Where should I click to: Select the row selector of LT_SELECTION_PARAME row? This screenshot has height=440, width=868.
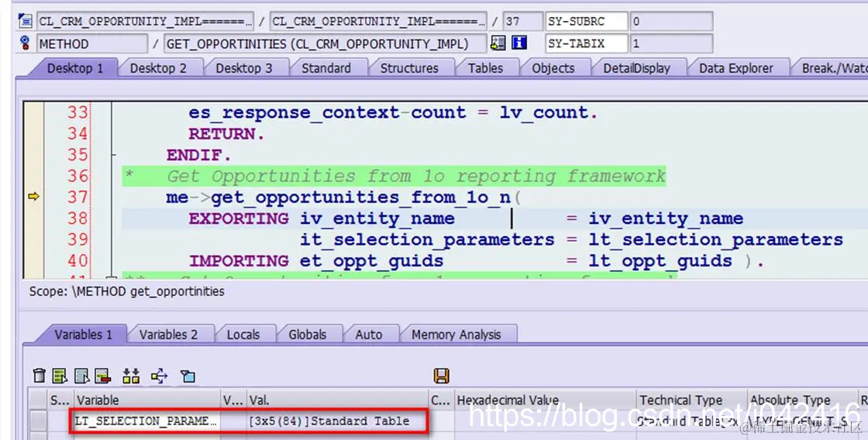tap(38, 421)
